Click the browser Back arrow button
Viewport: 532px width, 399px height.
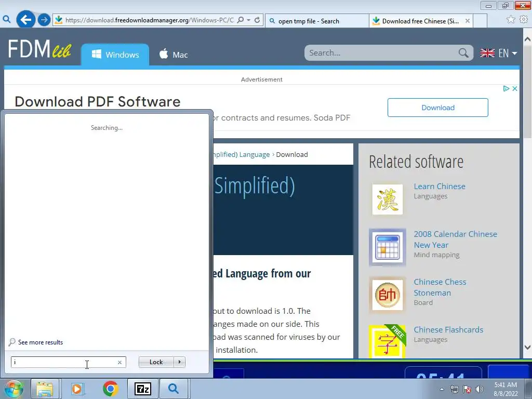25,20
